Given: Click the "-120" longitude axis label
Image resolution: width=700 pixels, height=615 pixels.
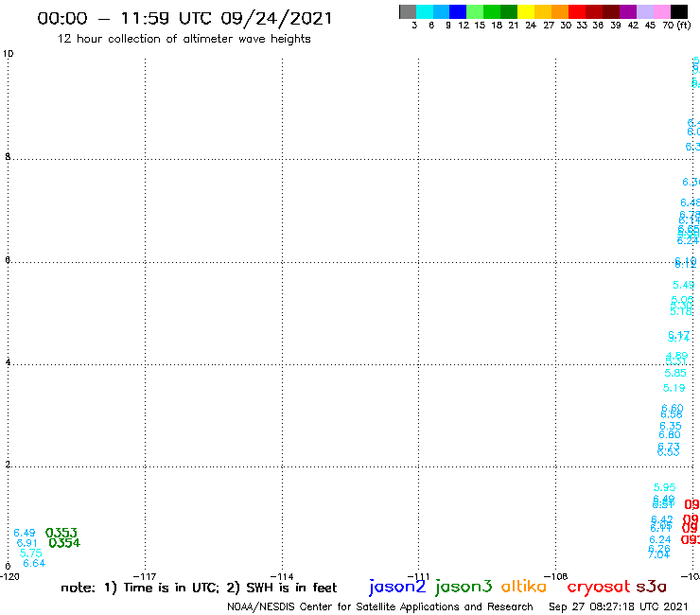Looking at the screenshot, I should coord(9,576).
